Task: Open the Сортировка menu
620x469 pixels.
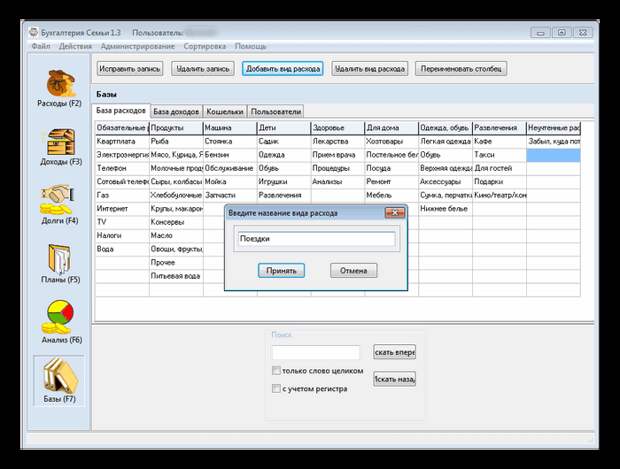Action: (x=204, y=46)
